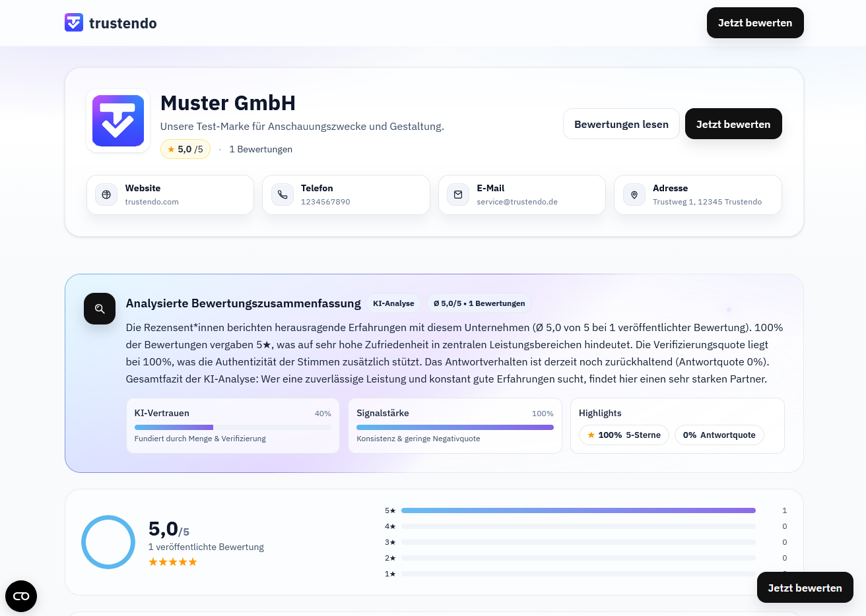
Task: Click the service@trustendo.de email link
Action: coord(517,202)
